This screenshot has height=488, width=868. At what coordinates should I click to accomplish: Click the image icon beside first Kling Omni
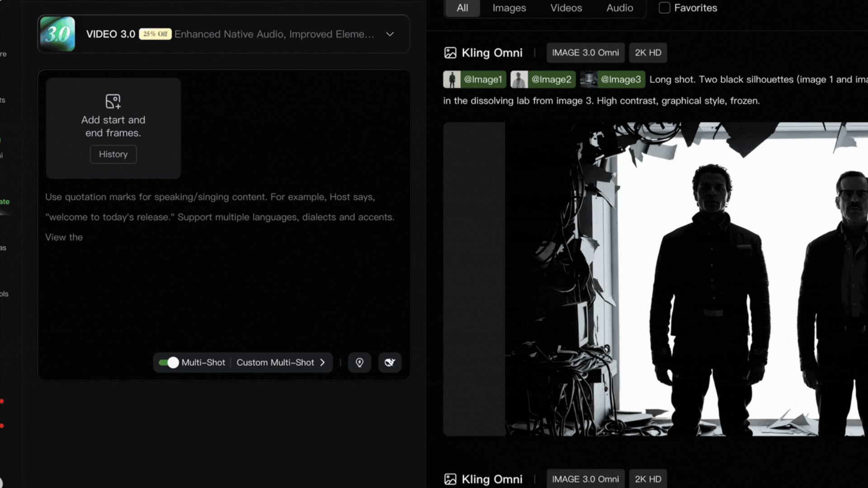[x=450, y=53]
